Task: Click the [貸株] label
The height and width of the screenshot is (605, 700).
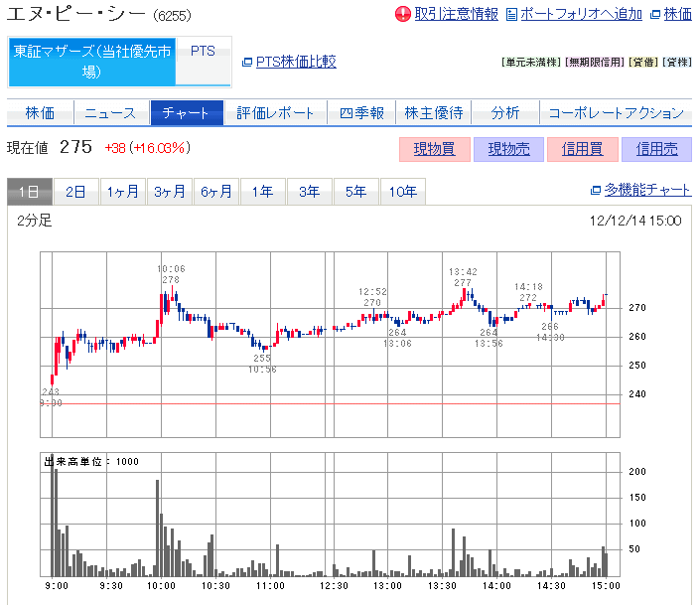Action: [677, 63]
